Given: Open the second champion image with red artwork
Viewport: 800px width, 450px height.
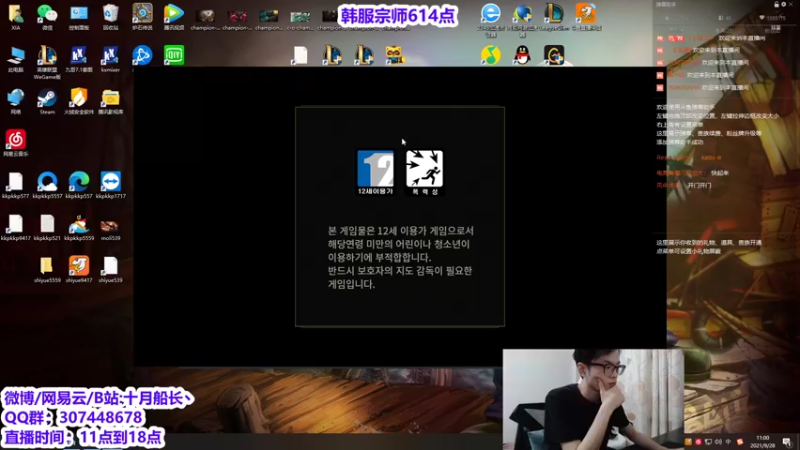Looking at the screenshot, I should pos(237,19).
